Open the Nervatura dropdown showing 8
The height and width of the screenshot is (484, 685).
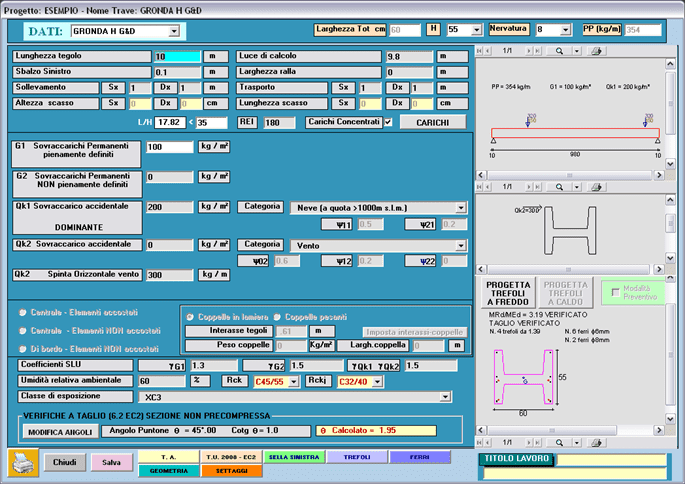[x=566, y=30]
